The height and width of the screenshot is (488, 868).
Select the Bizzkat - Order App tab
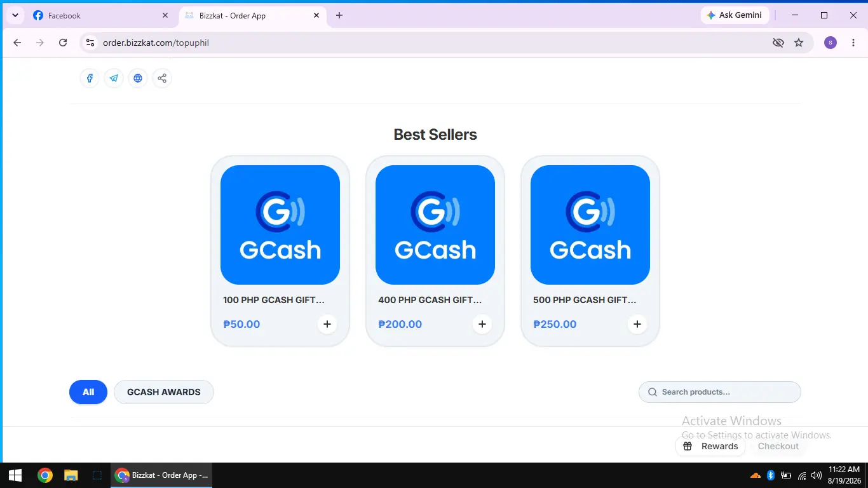[x=253, y=15]
